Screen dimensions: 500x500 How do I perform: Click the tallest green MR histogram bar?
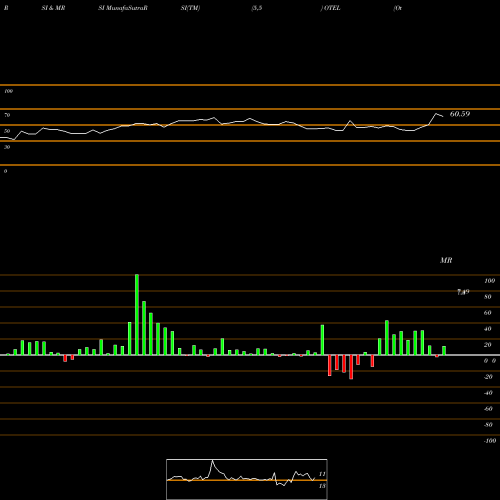pyautogui.click(x=137, y=315)
